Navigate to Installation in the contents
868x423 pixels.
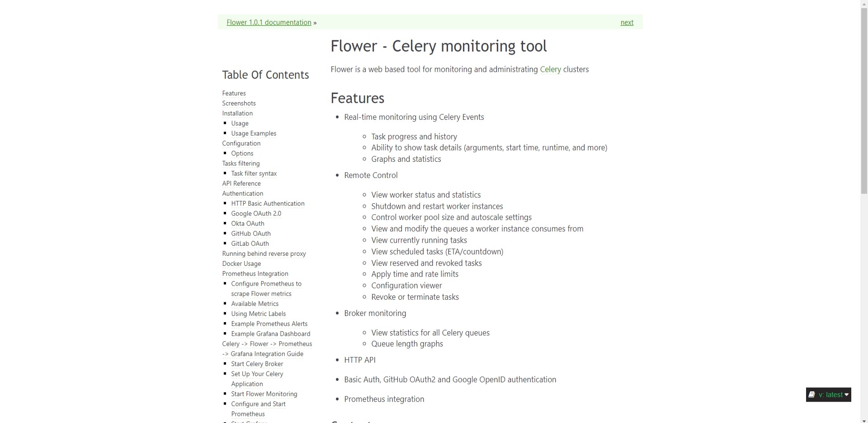click(x=237, y=113)
